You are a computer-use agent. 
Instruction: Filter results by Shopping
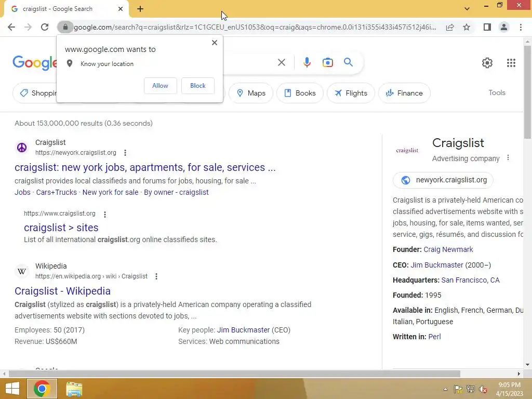pyautogui.click(x=35, y=93)
